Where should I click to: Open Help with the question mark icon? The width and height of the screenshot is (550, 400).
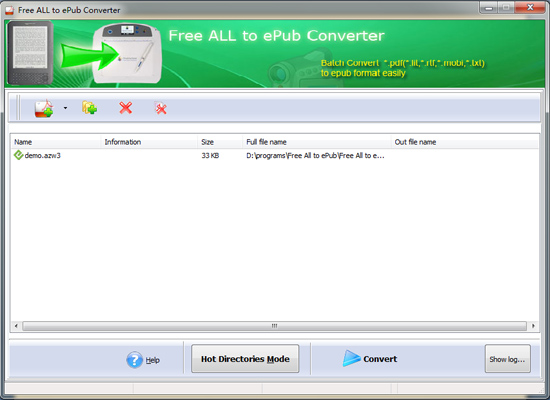pyautogui.click(x=134, y=360)
